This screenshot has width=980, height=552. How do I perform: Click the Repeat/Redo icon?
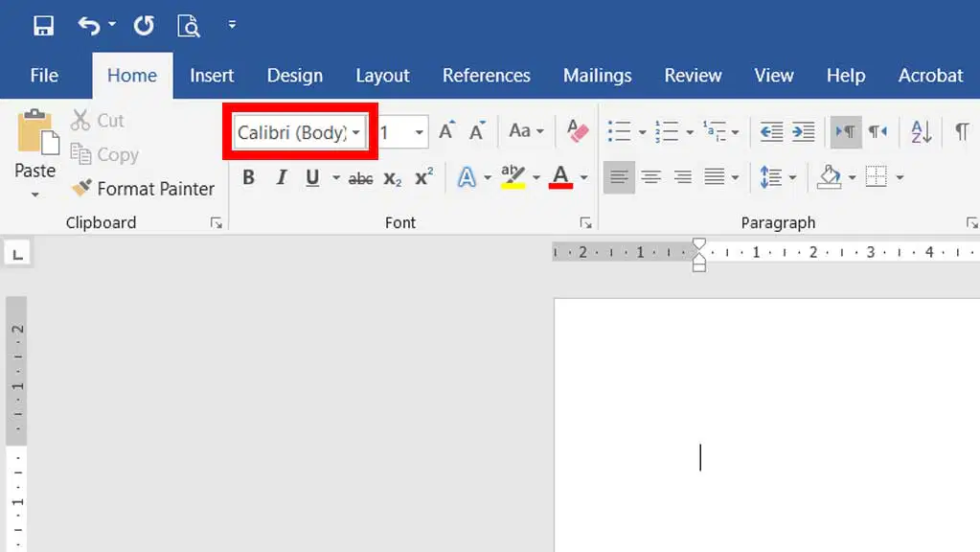point(144,26)
